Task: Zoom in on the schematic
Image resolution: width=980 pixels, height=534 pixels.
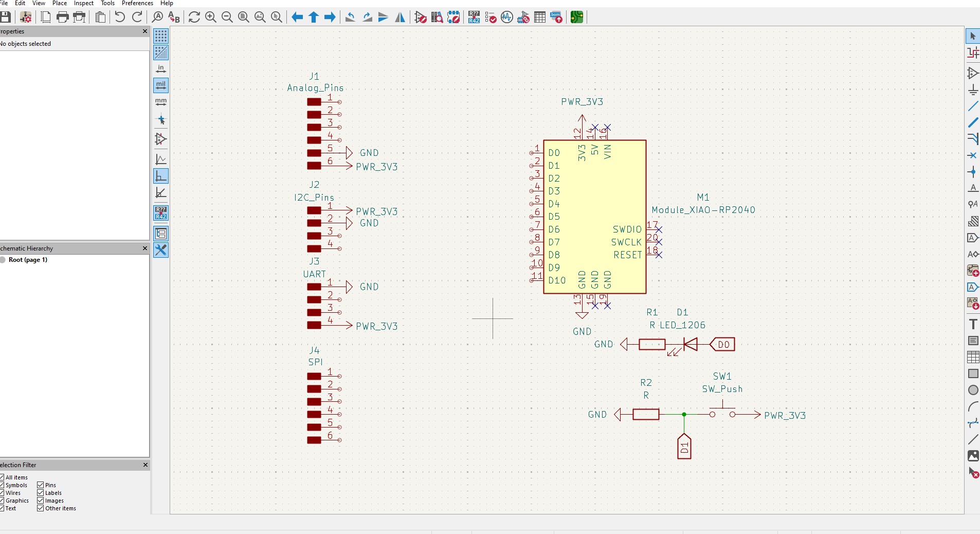Action: [x=211, y=17]
